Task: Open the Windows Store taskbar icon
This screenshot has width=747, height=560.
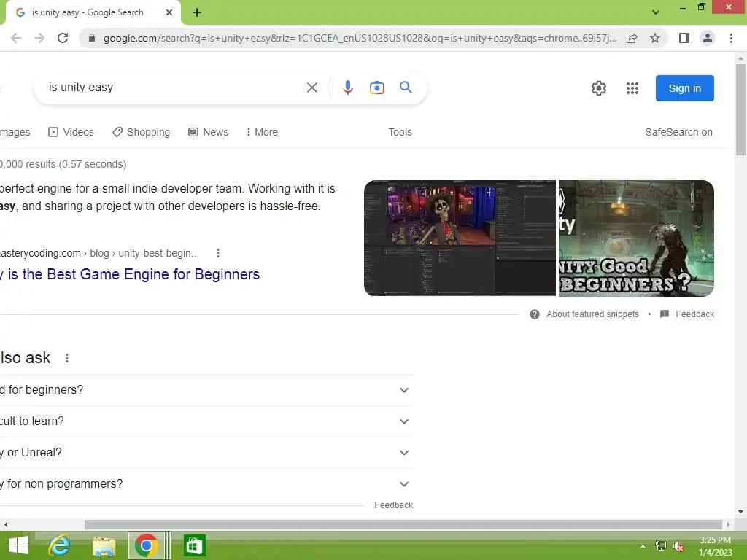Action: pos(194,545)
